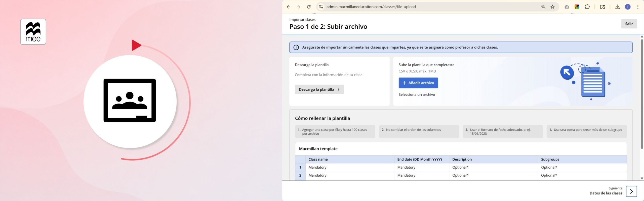Click the camera screenshot extension icon
The width and height of the screenshot is (644, 201).
point(567,7)
